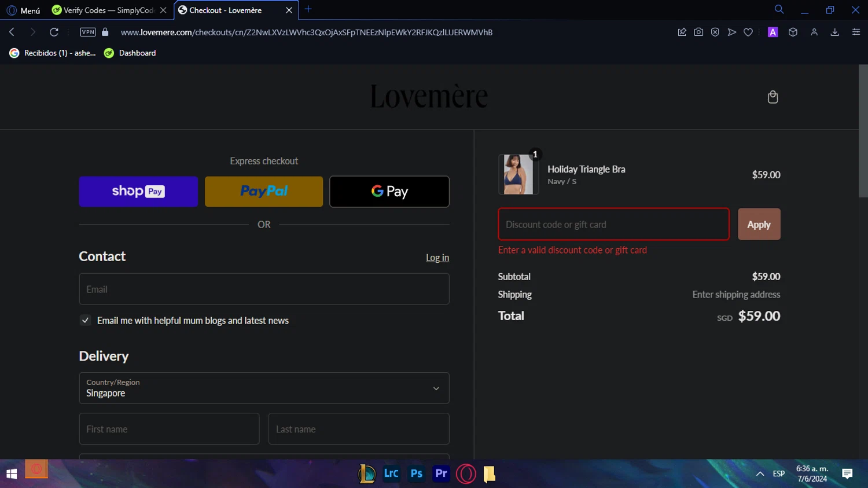Click the Holiday Triangle Bra thumbnail
The height and width of the screenshot is (488, 868).
[518, 174]
